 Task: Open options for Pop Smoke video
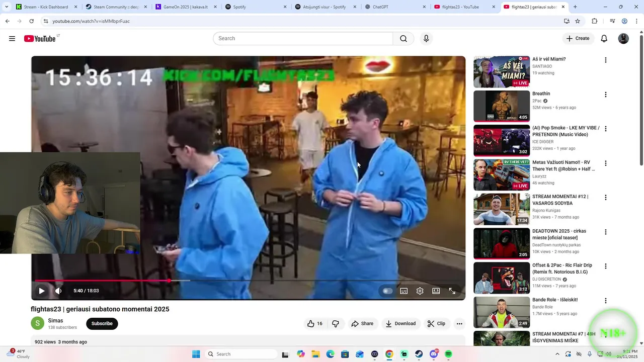(x=605, y=129)
